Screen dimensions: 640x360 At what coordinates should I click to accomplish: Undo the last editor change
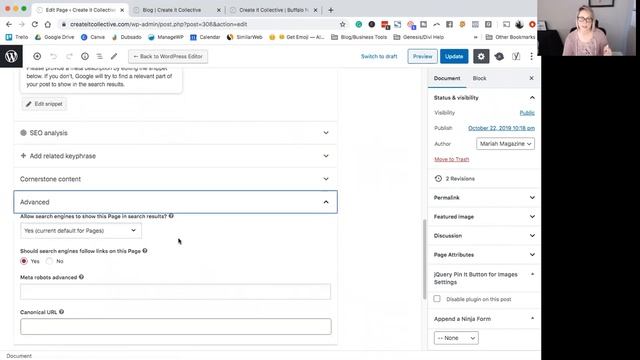pyautogui.click(x=53, y=56)
